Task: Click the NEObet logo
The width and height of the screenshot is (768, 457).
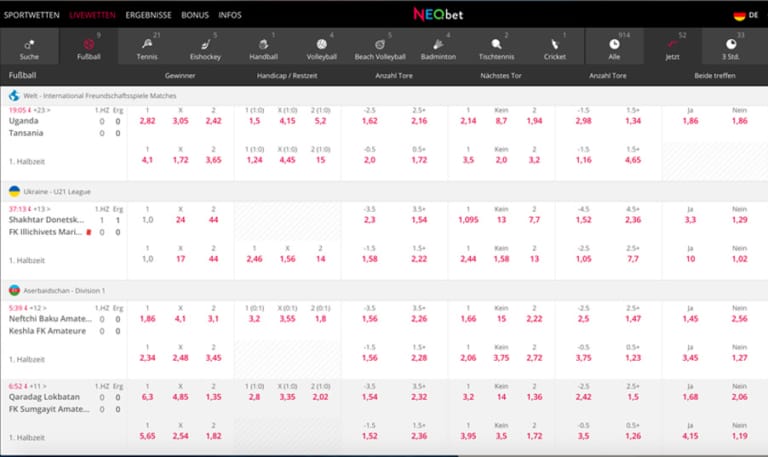Action: (437, 15)
